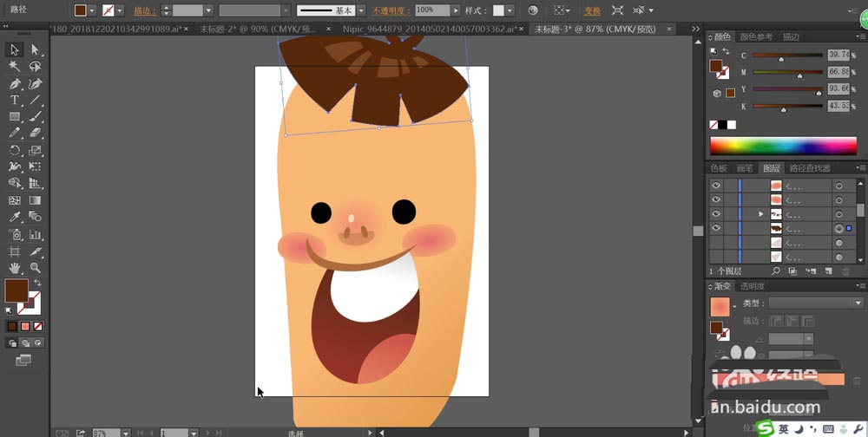The width and height of the screenshot is (868, 437).
Task: Click the CMYK color spectrum bar
Action: (x=783, y=145)
